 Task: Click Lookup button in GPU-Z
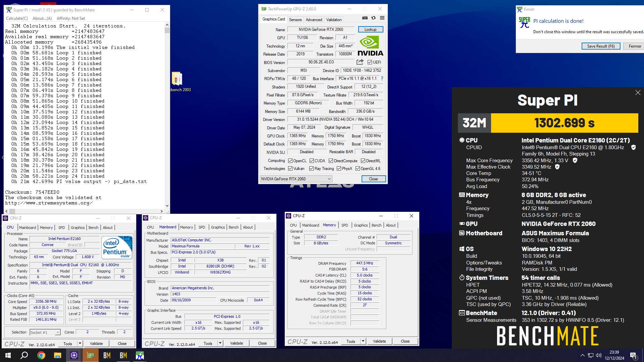click(370, 29)
